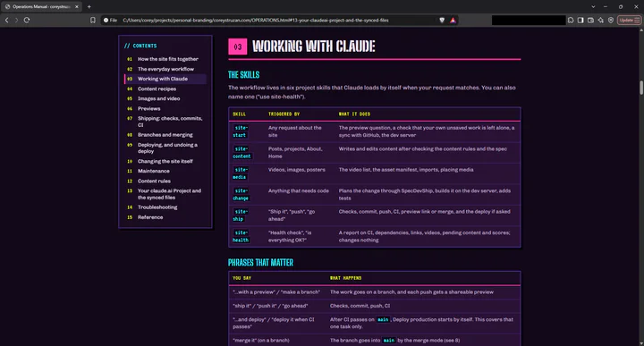
Task: Open Brave Rewards triangle icon
Action: pyautogui.click(x=453, y=20)
